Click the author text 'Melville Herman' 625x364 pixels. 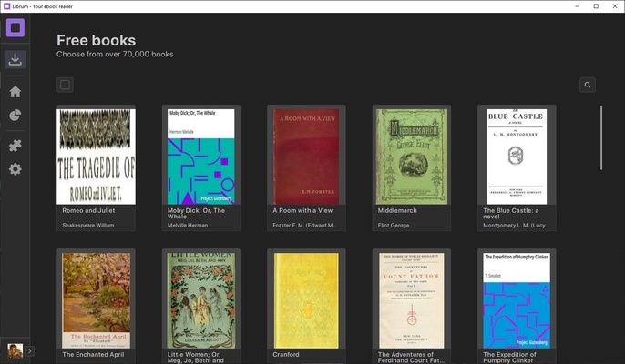(x=188, y=226)
